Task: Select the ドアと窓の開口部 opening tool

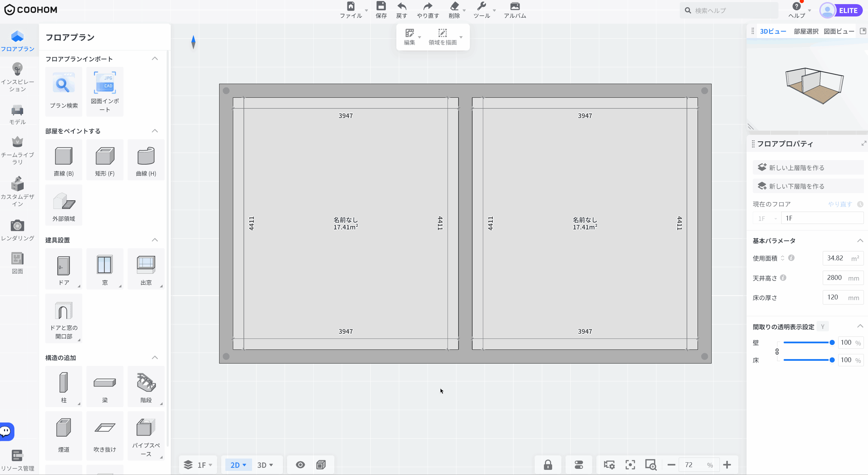Action: pyautogui.click(x=64, y=318)
